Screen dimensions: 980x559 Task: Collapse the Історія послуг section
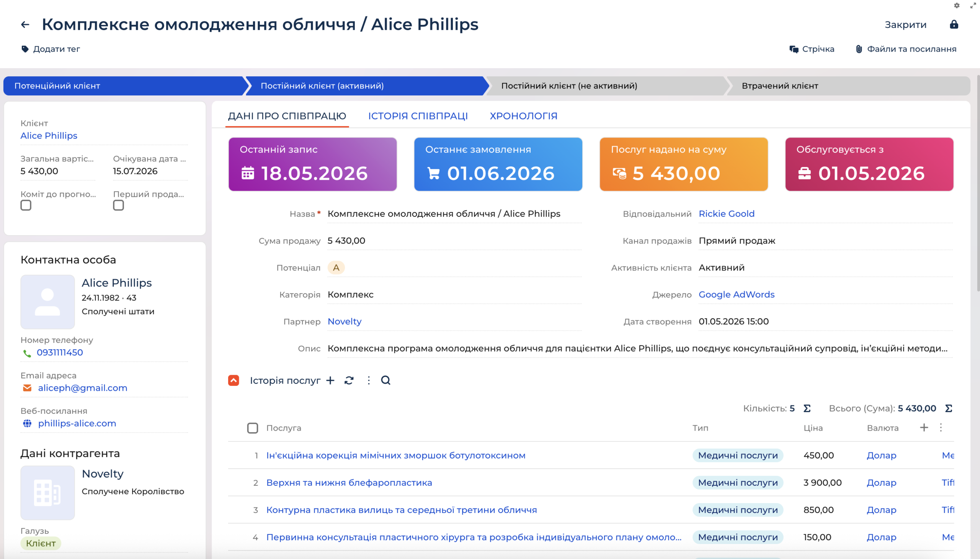pos(234,380)
